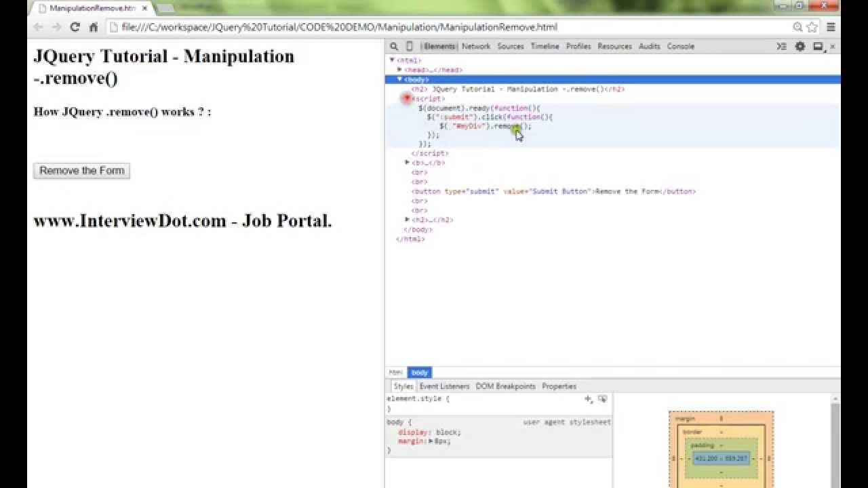Expand the collapsed h2 node near bottom
This screenshot has width=868, height=488.
pyautogui.click(x=407, y=220)
